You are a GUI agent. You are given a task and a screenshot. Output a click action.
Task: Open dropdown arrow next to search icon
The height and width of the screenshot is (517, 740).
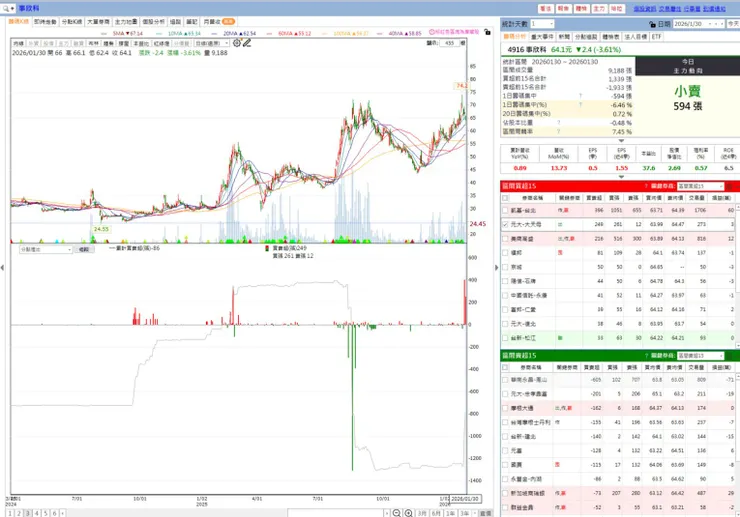[12, 8]
